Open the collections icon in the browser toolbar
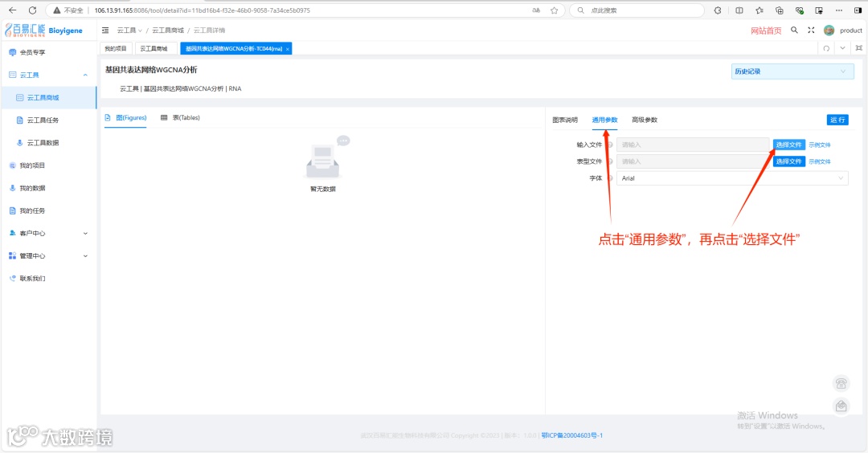This screenshot has height=453, width=868. point(780,10)
